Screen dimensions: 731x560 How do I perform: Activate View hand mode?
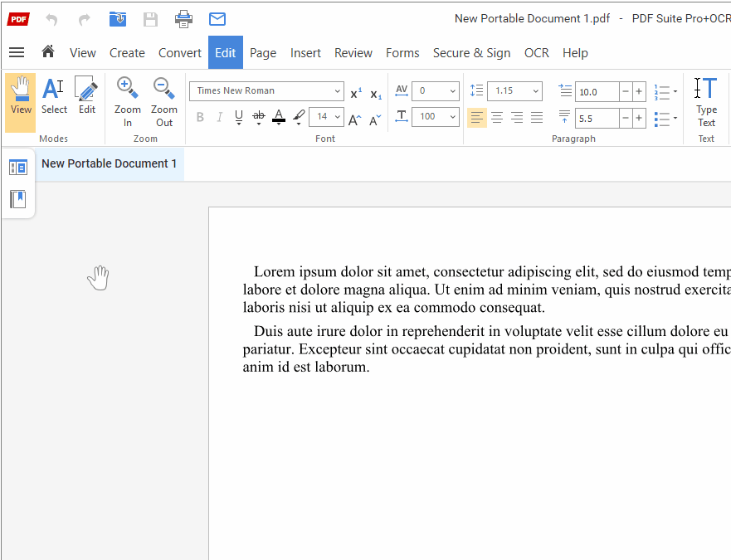21,103
